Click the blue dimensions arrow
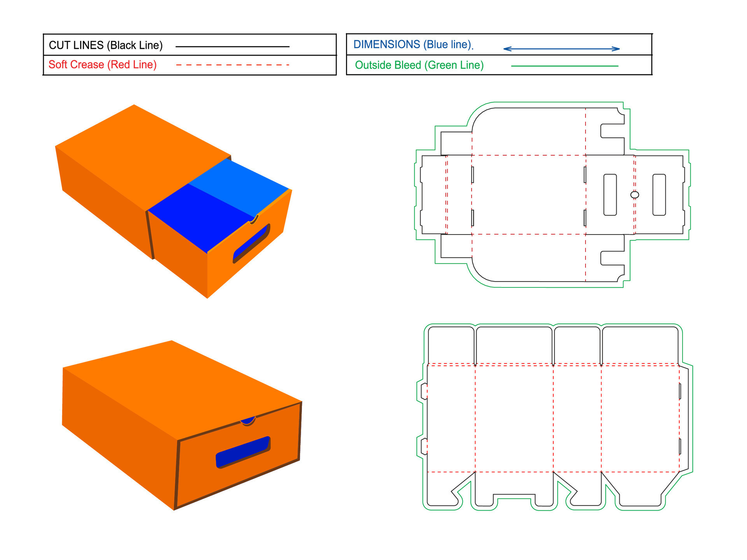Image resolution: width=747 pixels, height=560 pixels. 561,48
